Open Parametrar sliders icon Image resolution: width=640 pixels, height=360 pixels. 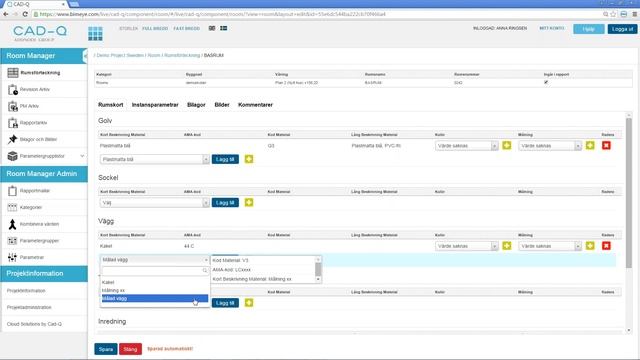pyautogui.click(x=13, y=257)
